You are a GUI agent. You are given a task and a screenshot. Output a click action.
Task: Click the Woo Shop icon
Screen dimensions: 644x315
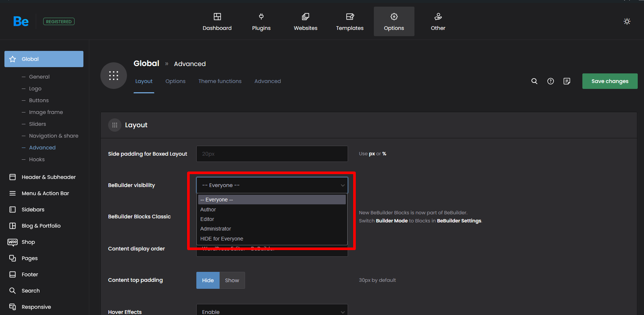[x=13, y=242]
